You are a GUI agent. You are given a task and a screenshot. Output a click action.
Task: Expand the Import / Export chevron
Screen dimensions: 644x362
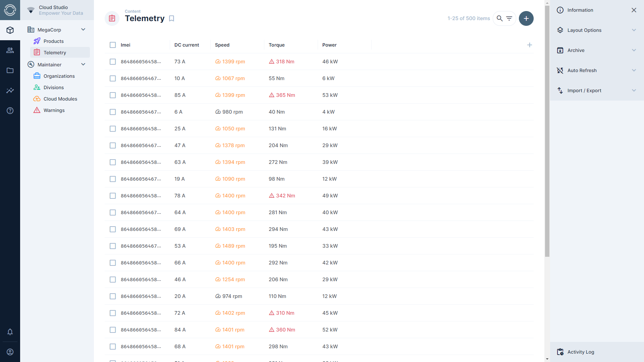pyautogui.click(x=634, y=90)
